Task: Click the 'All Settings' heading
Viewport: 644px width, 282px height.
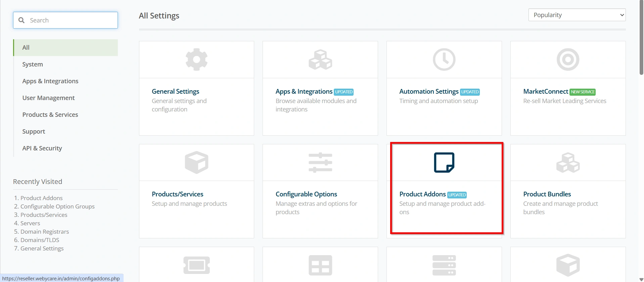Action: point(159,16)
